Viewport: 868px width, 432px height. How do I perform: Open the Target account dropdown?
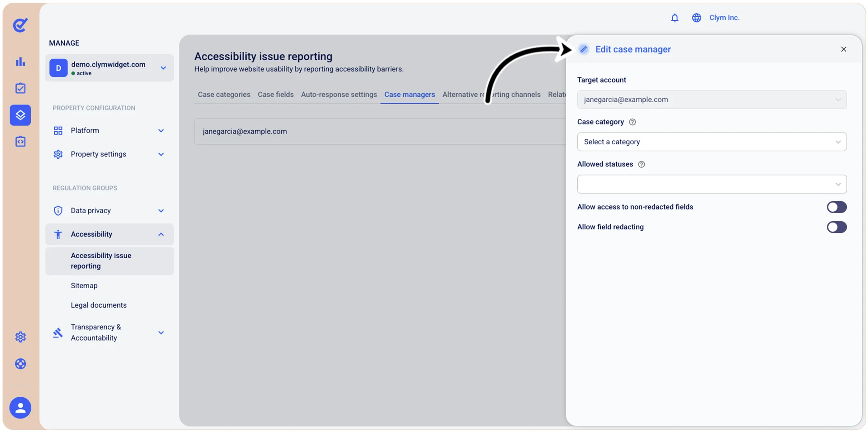click(711, 100)
